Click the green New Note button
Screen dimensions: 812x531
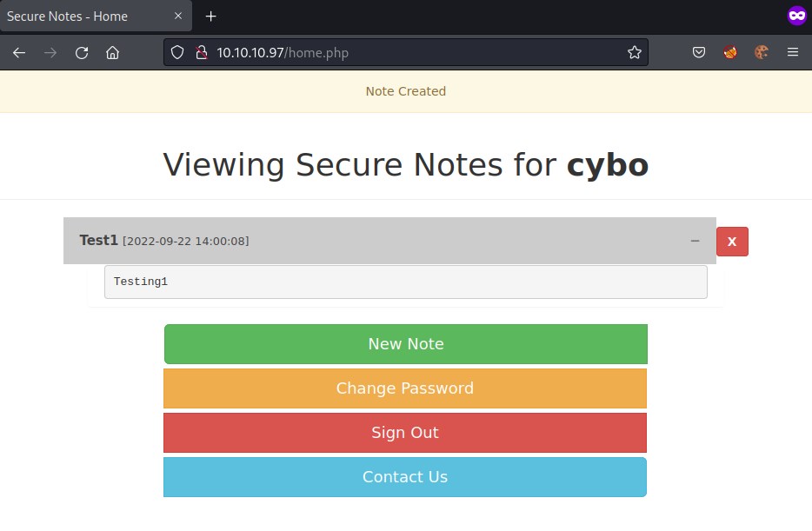pos(405,344)
